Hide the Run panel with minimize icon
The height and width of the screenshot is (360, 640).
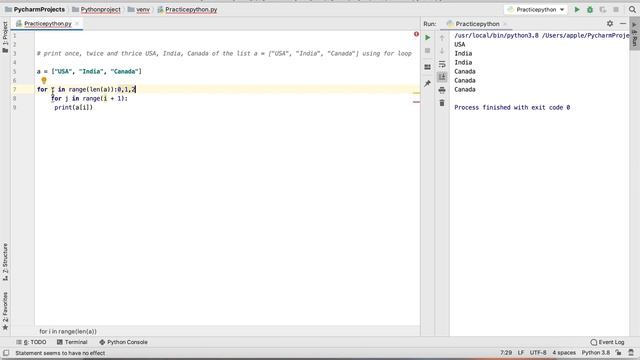(x=623, y=24)
